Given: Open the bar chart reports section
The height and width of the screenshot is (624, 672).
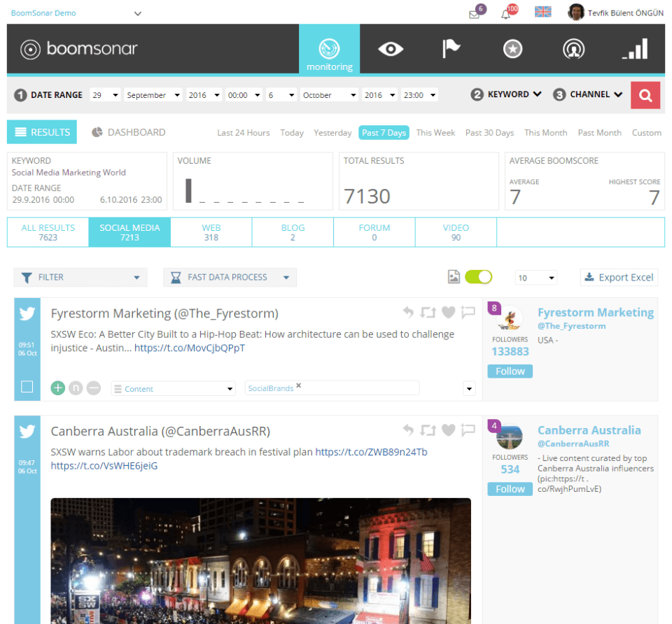Looking at the screenshot, I should click(635, 49).
